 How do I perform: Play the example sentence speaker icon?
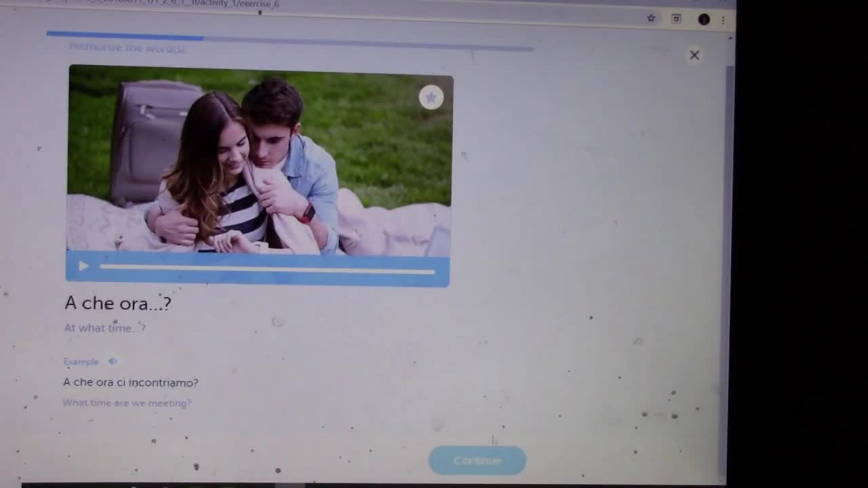pos(113,361)
